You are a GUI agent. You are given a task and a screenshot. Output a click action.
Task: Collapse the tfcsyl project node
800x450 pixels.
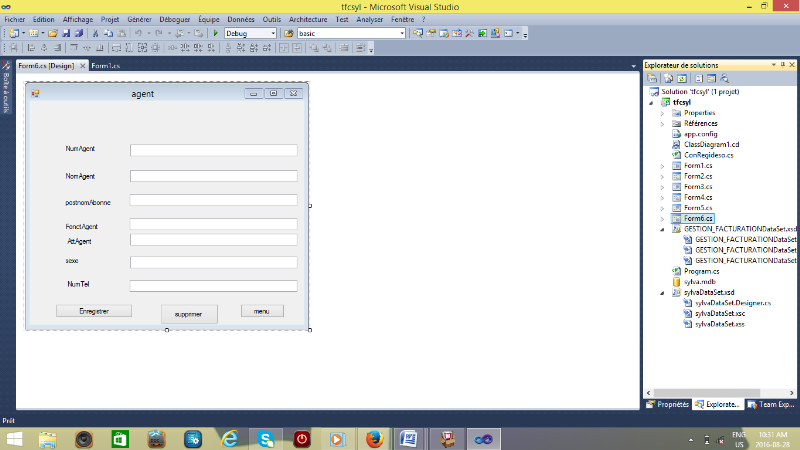pyautogui.click(x=651, y=103)
